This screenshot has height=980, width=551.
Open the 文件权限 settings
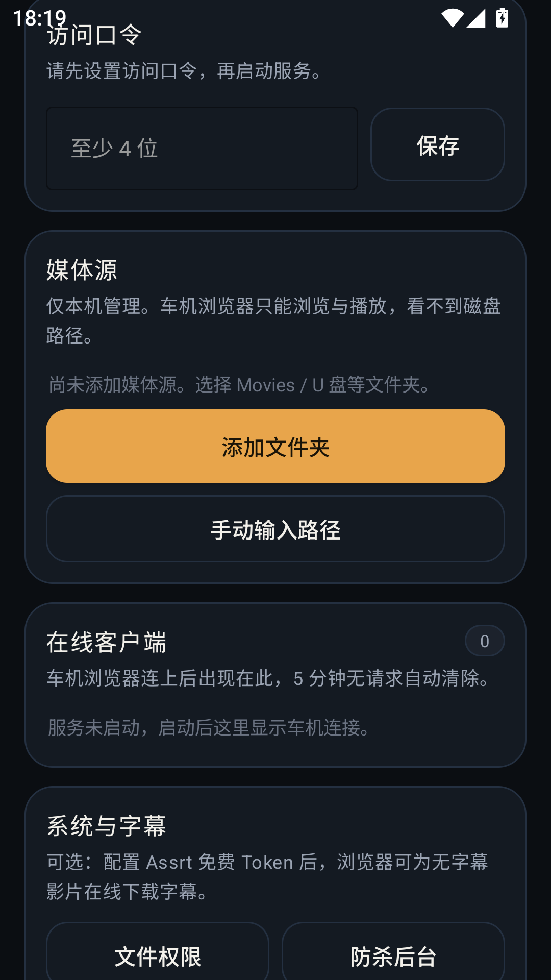(158, 954)
